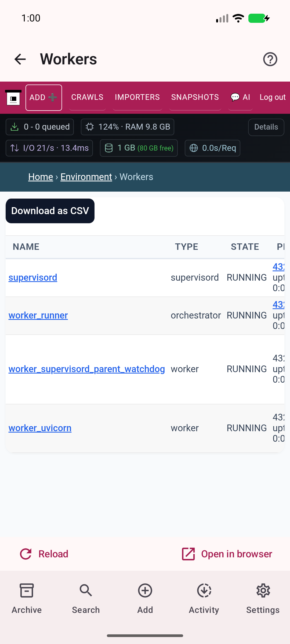Sort by NAME column header
The width and height of the screenshot is (290, 644).
(x=26, y=247)
